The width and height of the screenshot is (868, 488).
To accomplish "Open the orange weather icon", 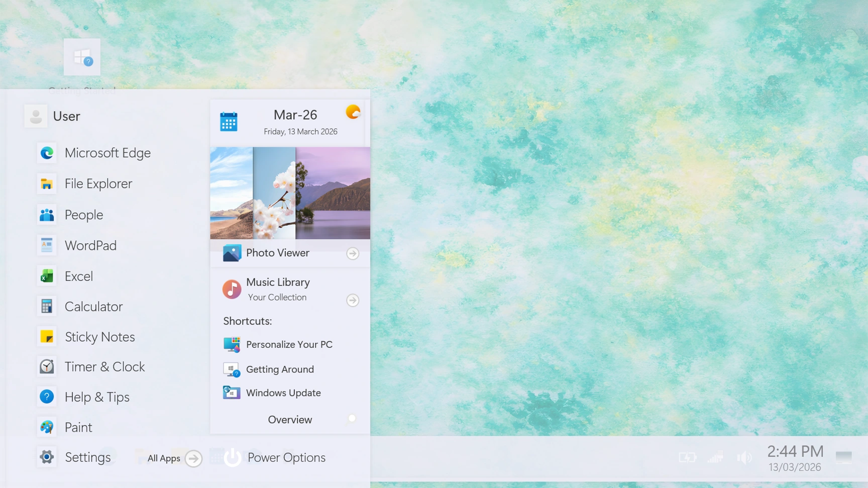I will click(353, 112).
